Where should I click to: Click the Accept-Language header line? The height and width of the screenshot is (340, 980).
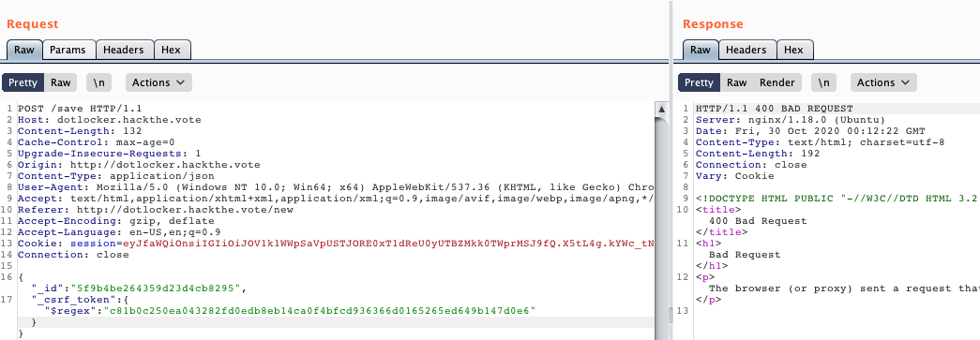click(x=119, y=232)
